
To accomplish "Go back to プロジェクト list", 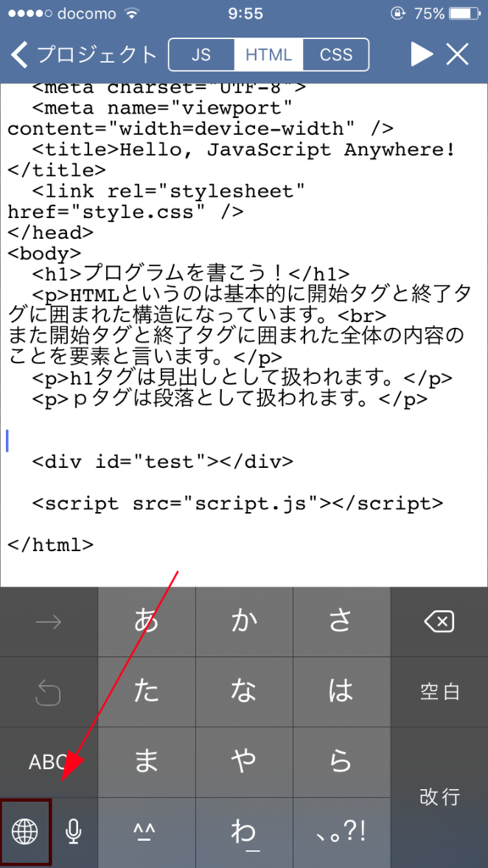I will point(84,55).
